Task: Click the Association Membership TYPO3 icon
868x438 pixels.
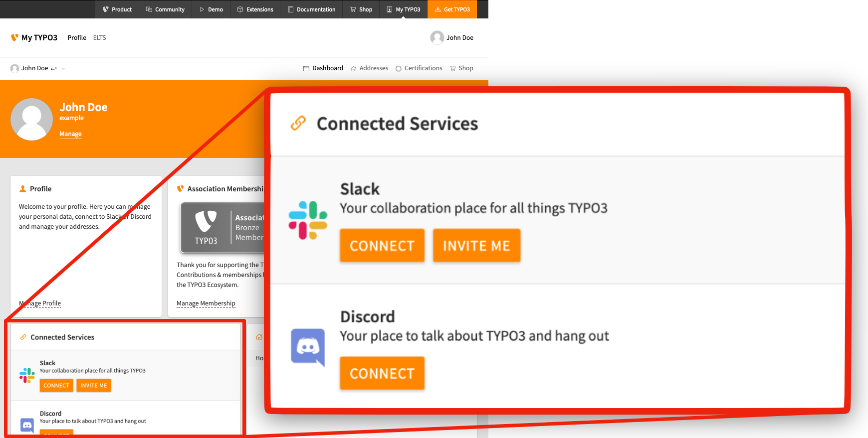Action: pos(180,189)
